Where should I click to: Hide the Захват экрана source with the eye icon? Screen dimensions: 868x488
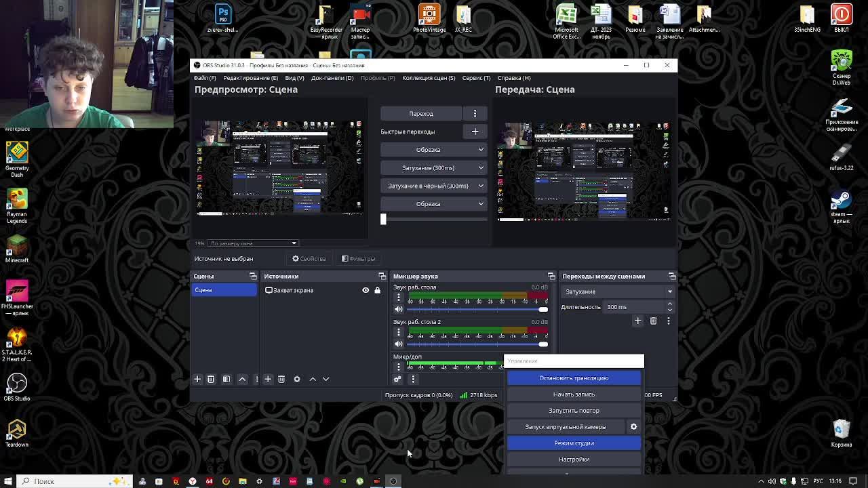(366, 290)
